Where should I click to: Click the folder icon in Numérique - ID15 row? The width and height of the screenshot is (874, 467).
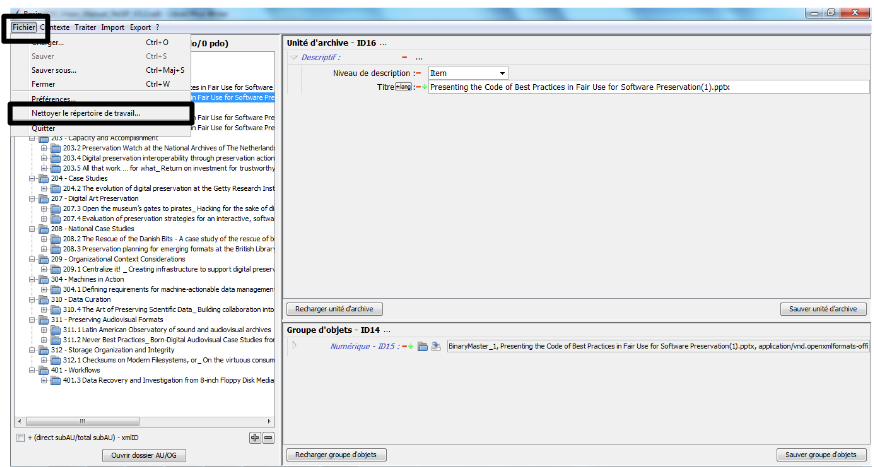point(423,346)
